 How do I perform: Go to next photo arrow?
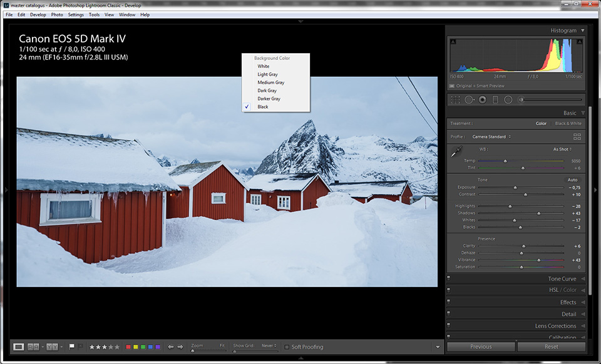[x=180, y=346]
